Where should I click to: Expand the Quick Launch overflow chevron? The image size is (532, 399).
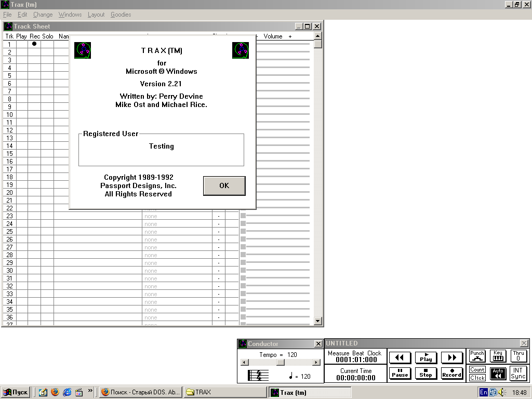[x=90, y=391]
